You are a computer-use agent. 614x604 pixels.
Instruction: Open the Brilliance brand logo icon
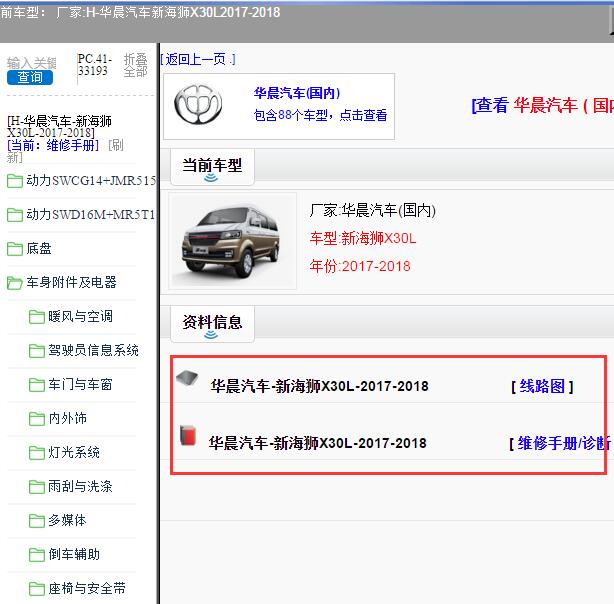[198, 105]
